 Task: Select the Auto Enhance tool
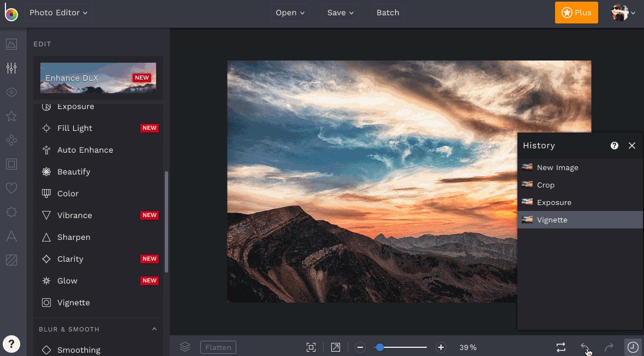point(98,150)
